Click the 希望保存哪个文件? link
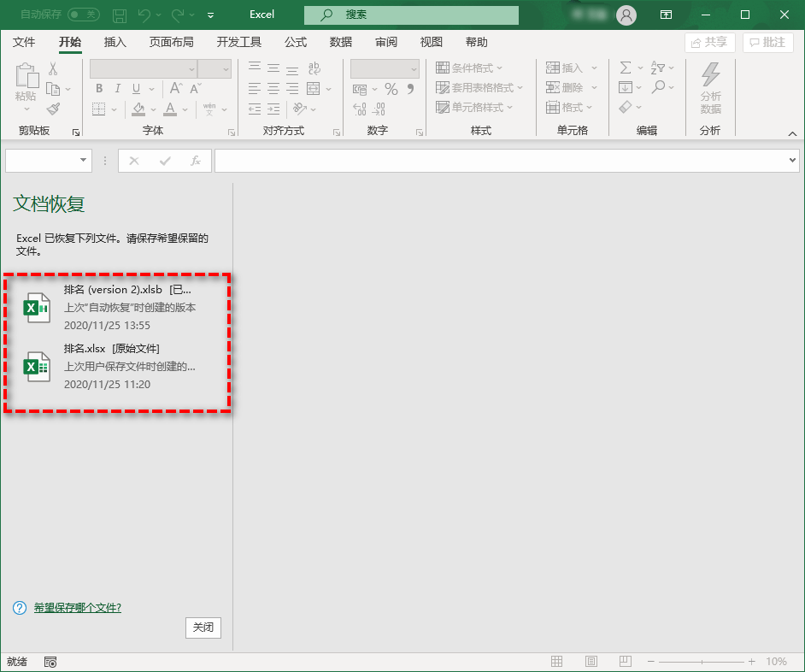The image size is (805, 672). [x=77, y=608]
